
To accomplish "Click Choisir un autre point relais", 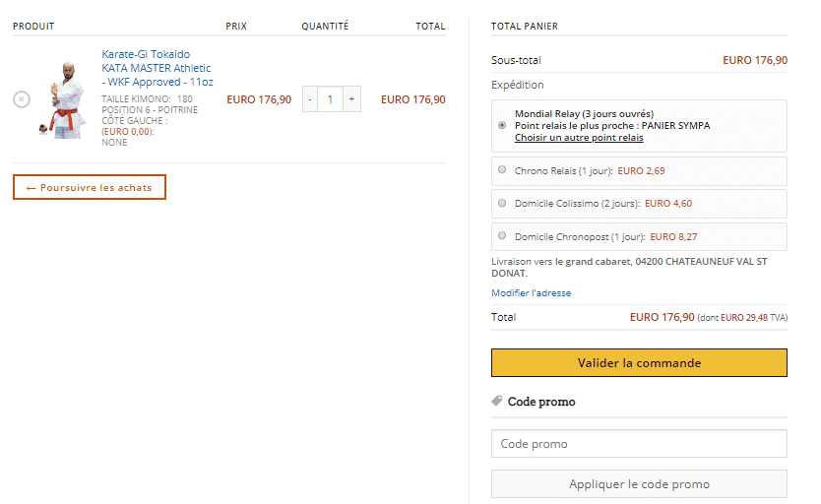I will 579,138.
